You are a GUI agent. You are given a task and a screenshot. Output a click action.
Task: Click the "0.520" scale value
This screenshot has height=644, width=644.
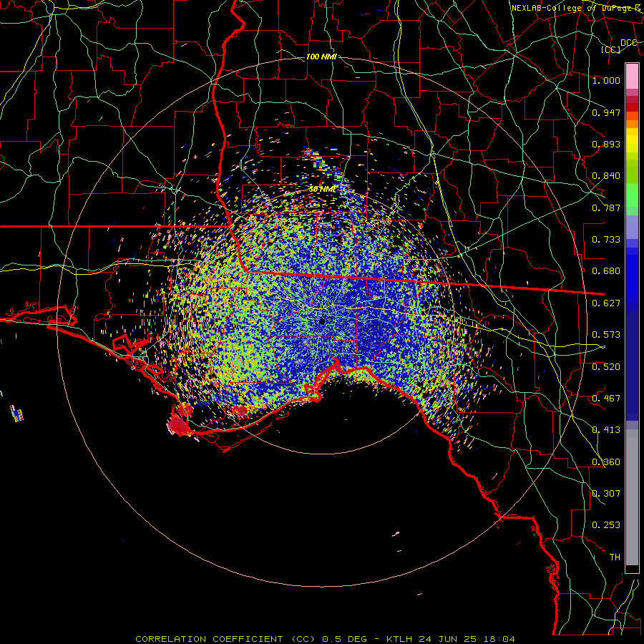[x=606, y=367]
